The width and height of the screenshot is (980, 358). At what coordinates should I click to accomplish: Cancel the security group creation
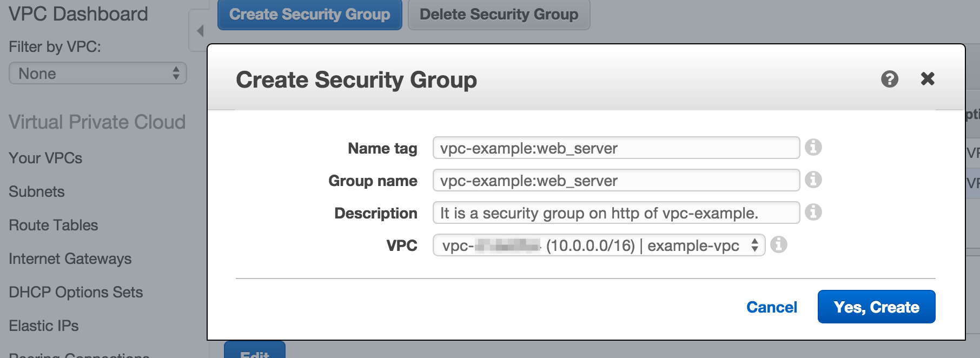pos(772,307)
